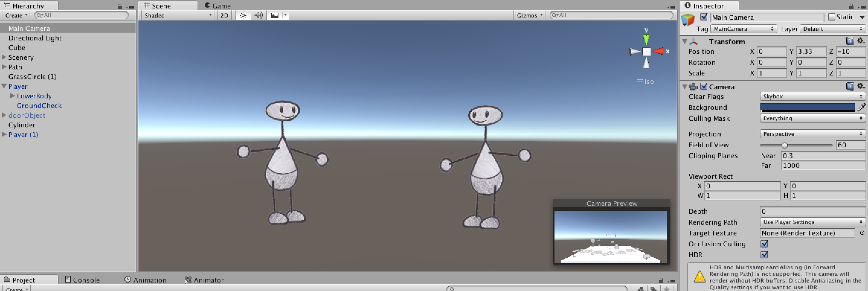The width and height of the screenshot is (868, 291).
Task: Open the Clear Flags Skybox dropdown
Action: pyautogui.click(x=812, y=97)
